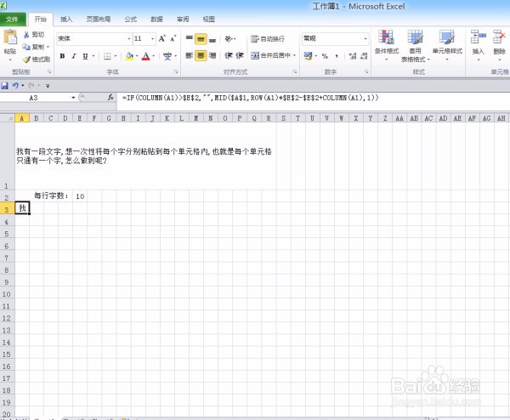
Task: Toggle bottom vertical alignment
Action: (212, 39)
